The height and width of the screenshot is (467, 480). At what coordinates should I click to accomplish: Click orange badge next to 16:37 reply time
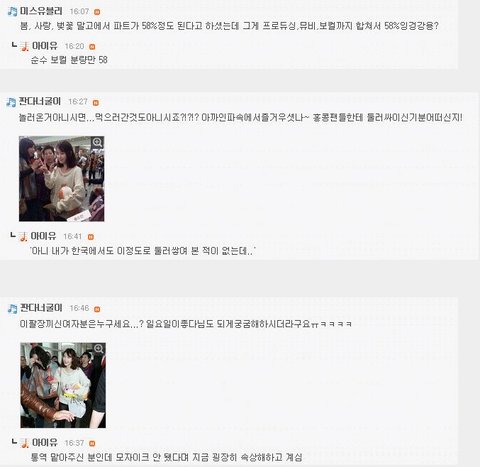92,443
